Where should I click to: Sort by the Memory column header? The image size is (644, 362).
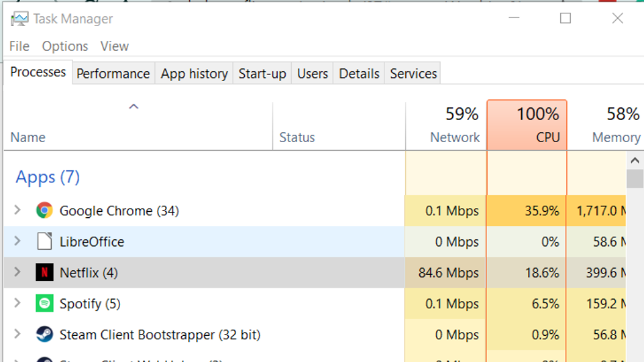click(x=606, y=125)
